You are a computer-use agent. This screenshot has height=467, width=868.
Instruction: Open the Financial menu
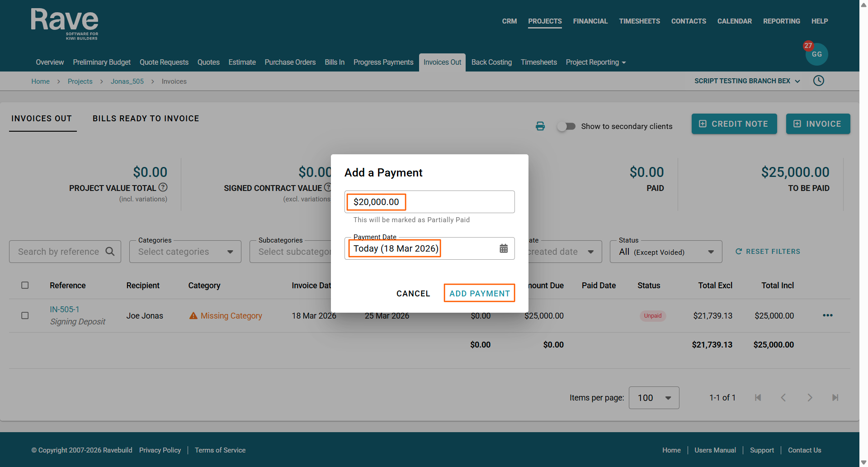[590, 21]
